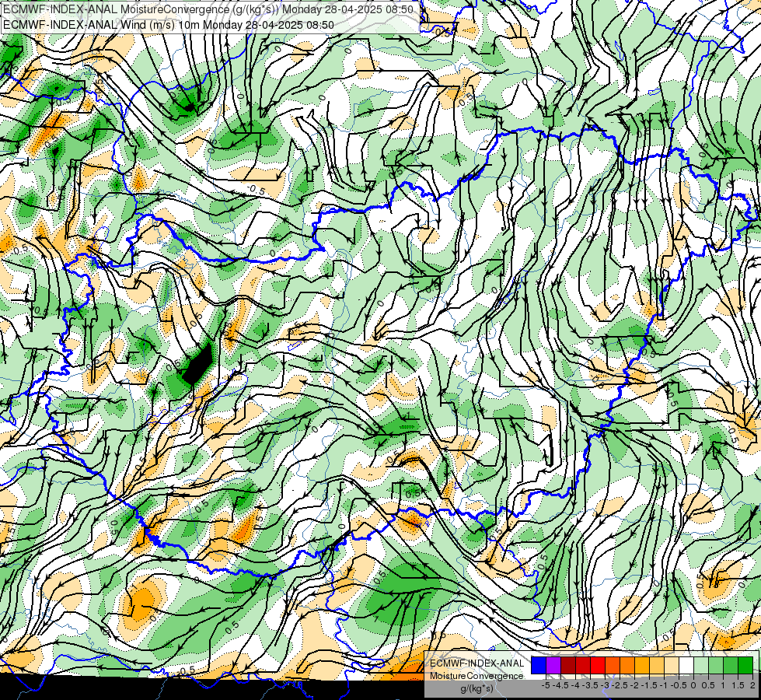Pick the amber swatch between -2 and -1.5

[642, 666]
